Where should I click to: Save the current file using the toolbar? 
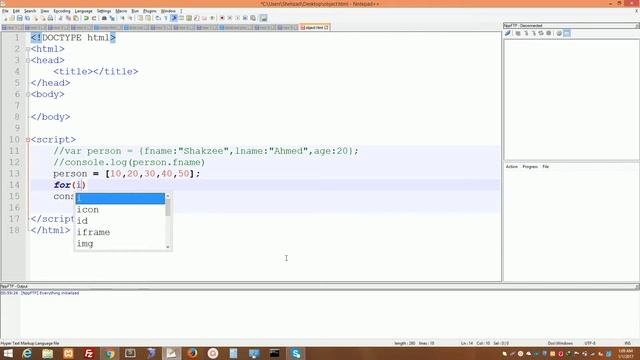[x=19, y=18]
